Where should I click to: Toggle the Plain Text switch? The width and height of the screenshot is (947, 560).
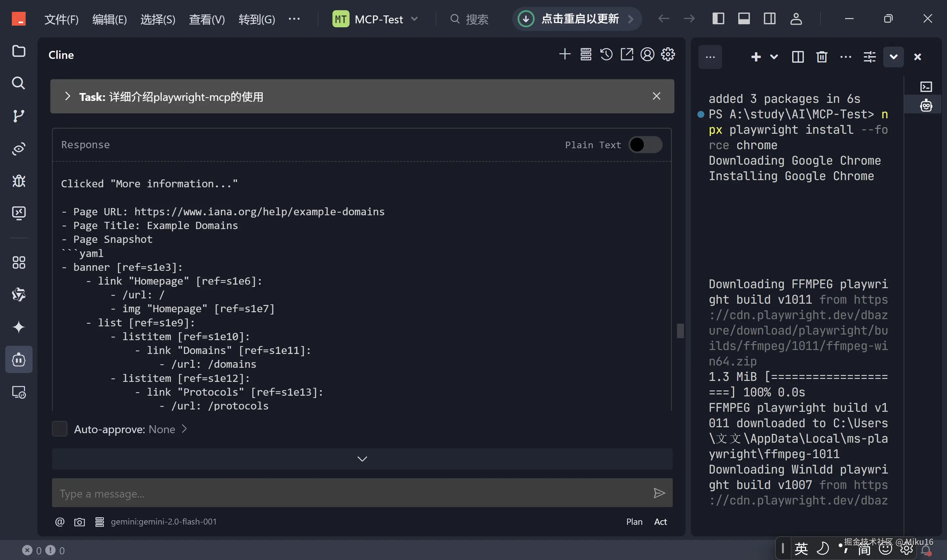(x=645, y=145)
